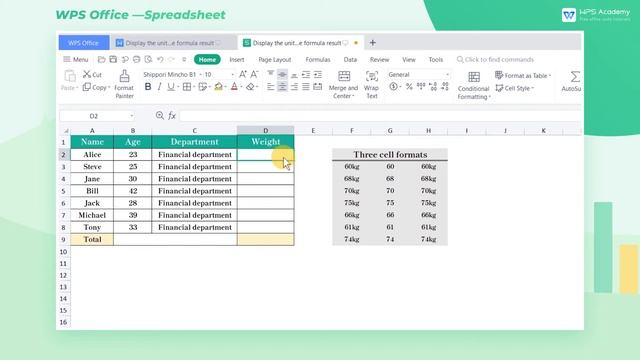Click the Decrease Indent icon

[306, 74]
